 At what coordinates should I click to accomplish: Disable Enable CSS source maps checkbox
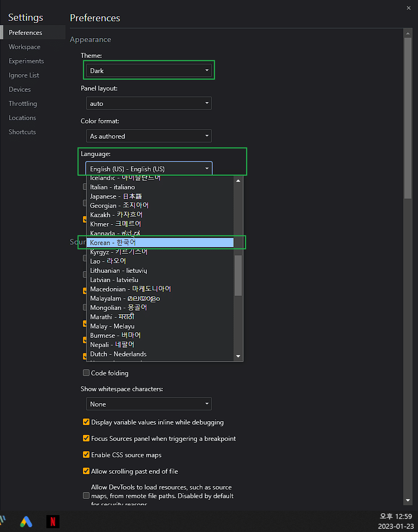(86, 455)
